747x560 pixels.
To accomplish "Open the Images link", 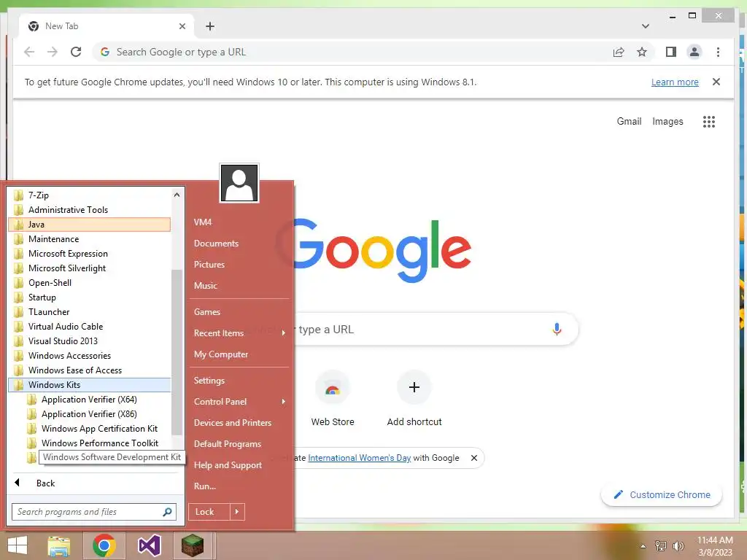I will (x=667, y=122).
